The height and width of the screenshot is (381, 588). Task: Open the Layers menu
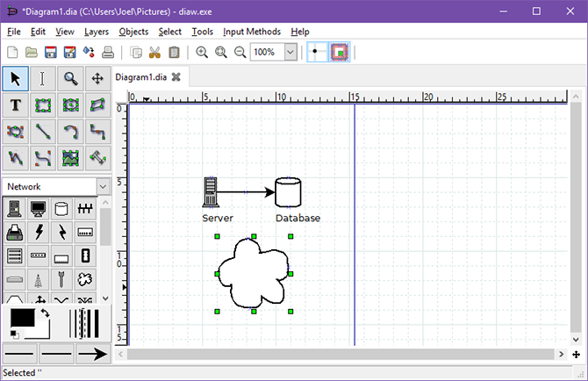[97, 32]
